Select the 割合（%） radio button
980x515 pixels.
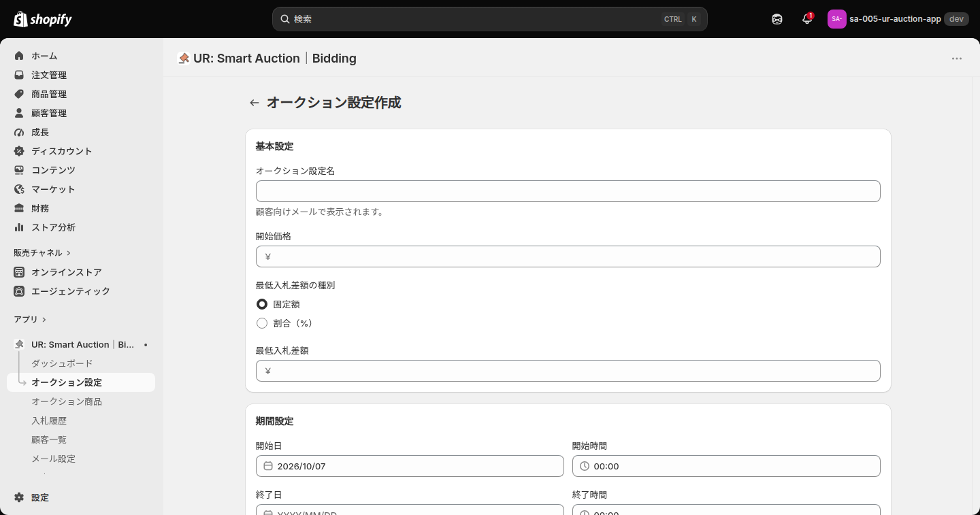click(x=262, y=323)
